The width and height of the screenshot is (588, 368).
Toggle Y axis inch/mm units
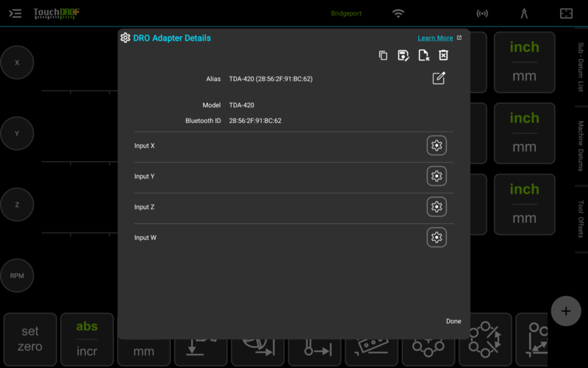[524, 133]
